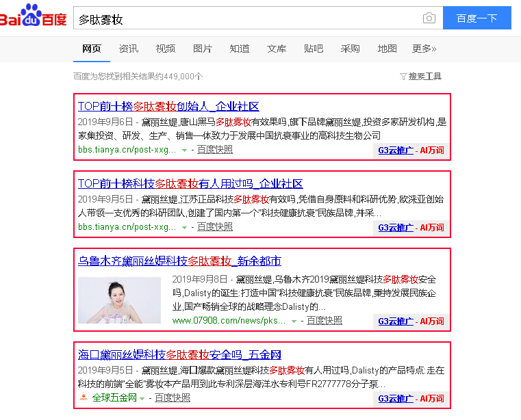
Task: Open 百度快照 for the 新余都市 result
Action: [x=325, y=321]
